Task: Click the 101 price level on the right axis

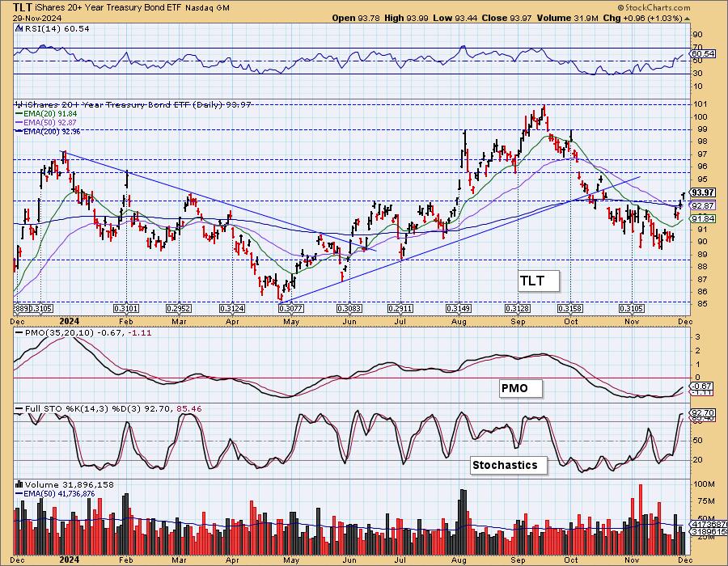Action: [700, 104]
